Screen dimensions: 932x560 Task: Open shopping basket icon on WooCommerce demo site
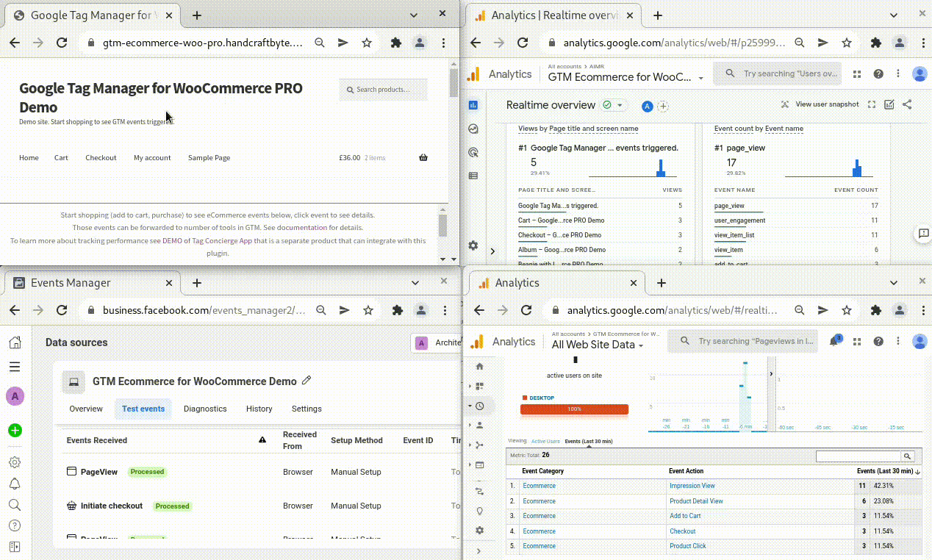(x=423, y=157)
